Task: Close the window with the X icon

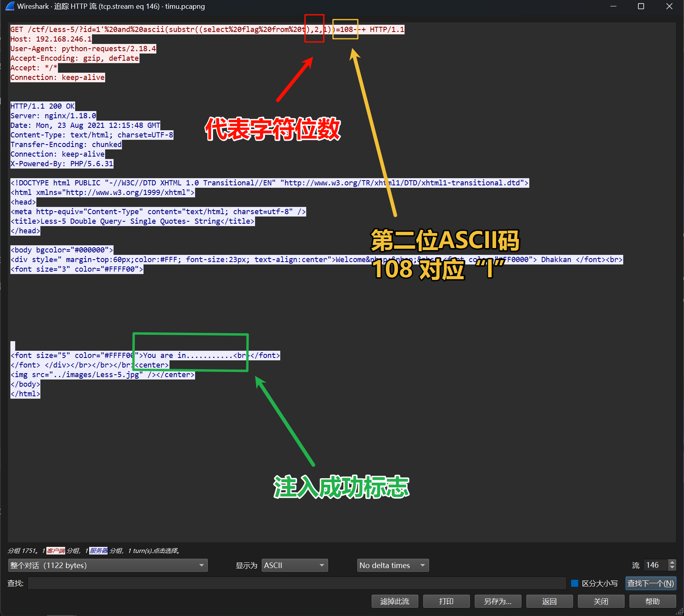Action: [x=669, y=6]
